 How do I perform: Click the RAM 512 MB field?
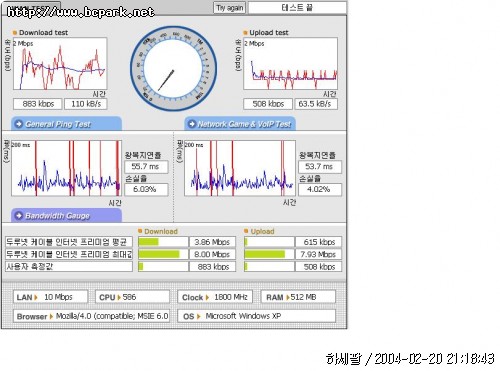tap(298, 297)
